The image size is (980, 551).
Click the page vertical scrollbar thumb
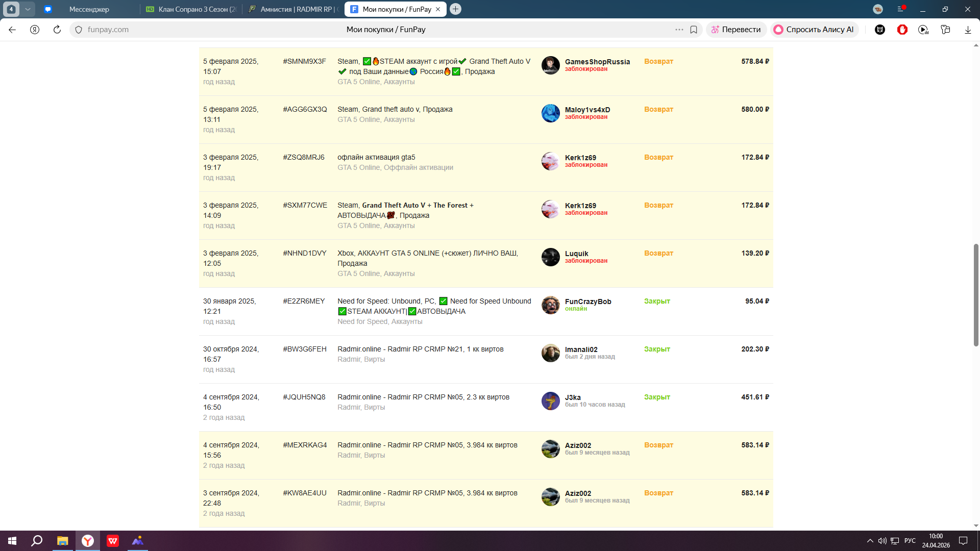click(976, 295)
